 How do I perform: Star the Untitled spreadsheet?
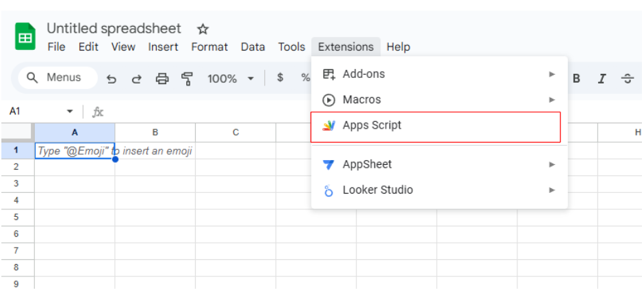(203, 29)
